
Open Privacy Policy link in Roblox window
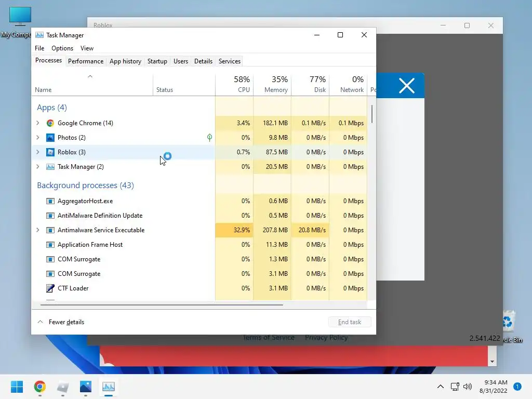pos(326,338)
